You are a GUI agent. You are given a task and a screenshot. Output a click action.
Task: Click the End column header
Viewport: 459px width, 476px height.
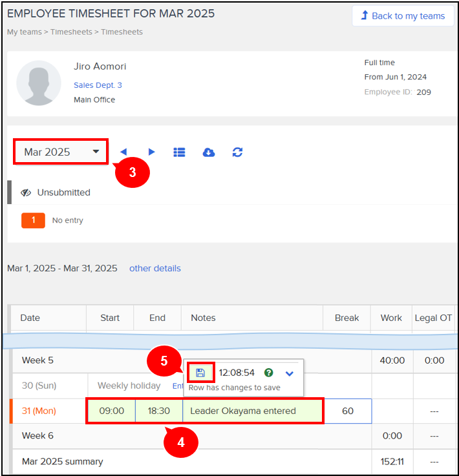pyautogui.click(x=157, y=318)
